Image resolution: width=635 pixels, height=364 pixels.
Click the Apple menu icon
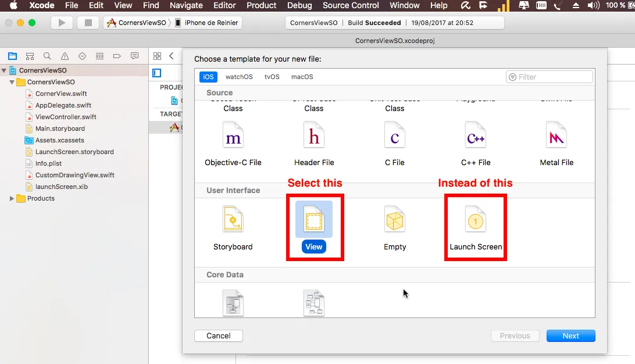pos(13,5)
